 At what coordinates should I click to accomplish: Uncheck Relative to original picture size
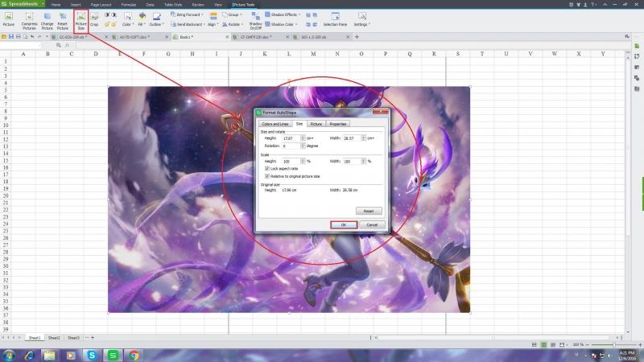267,175
